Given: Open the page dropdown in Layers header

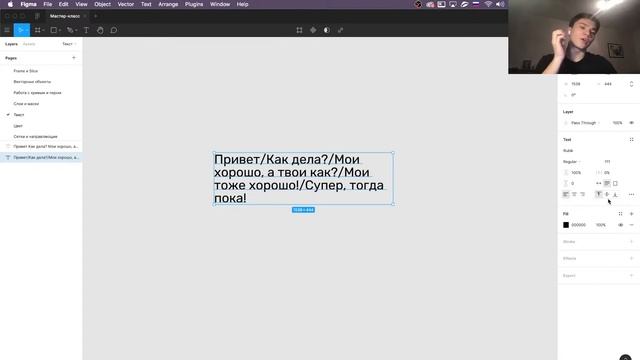Looking at the screenshot, I should click(x=69, y=44).
